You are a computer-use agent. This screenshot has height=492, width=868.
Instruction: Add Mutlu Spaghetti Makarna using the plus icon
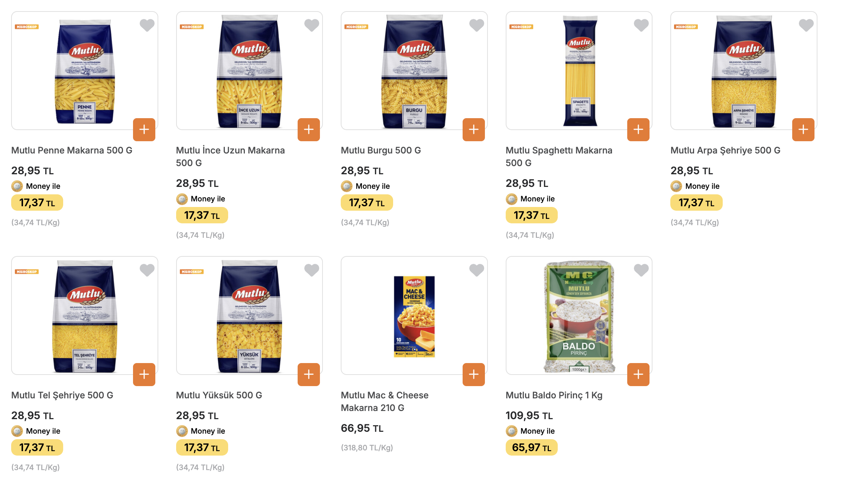click(x=638, y=130)
